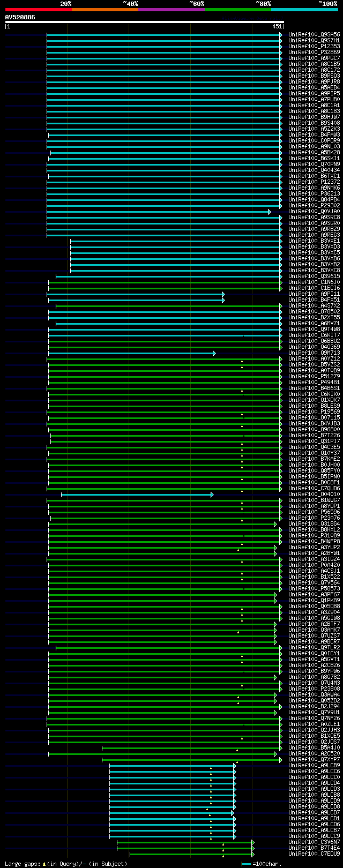Click the orange ~40% identity legend segment

coord(105,10)
